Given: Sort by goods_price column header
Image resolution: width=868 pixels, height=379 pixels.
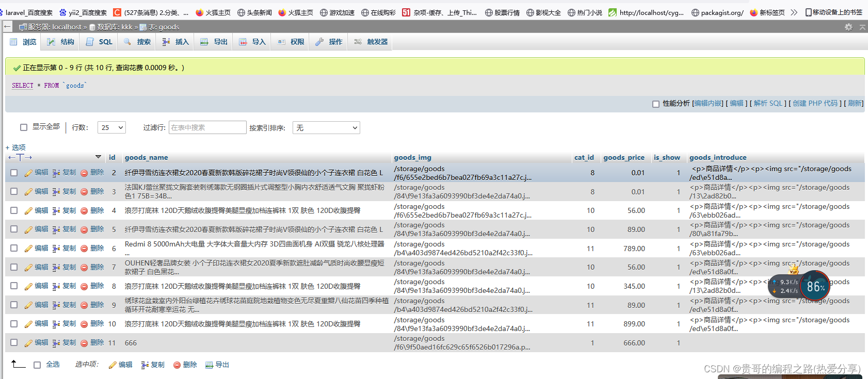Looking at the screenshot, I should click(624, 158).
